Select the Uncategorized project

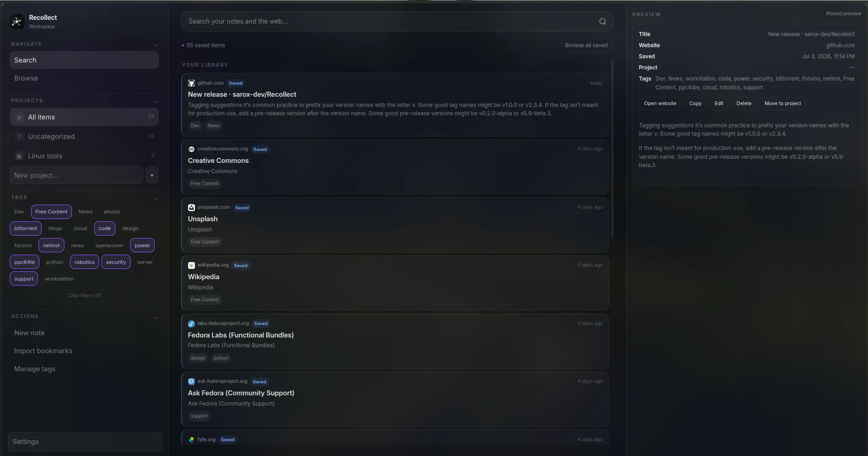click(84, 137)
